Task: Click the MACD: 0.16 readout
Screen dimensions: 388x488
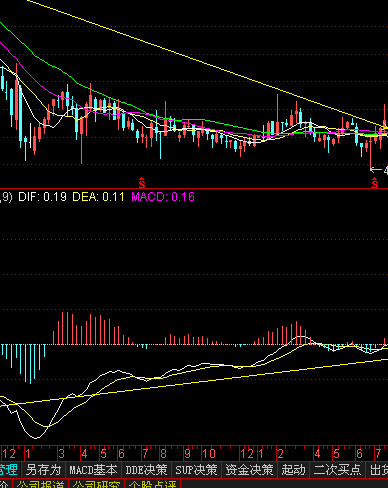Action: [163, 197]
